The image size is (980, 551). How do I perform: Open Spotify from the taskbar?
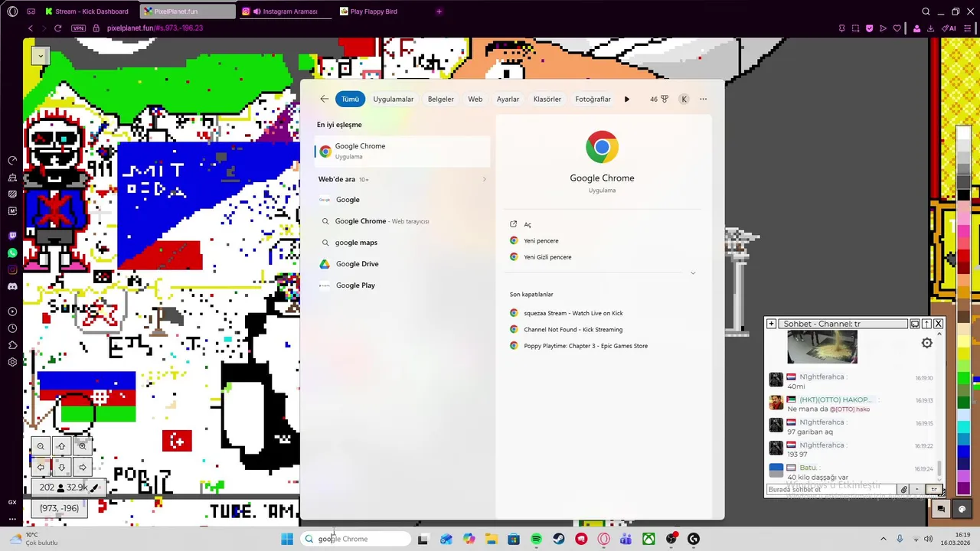536,539
